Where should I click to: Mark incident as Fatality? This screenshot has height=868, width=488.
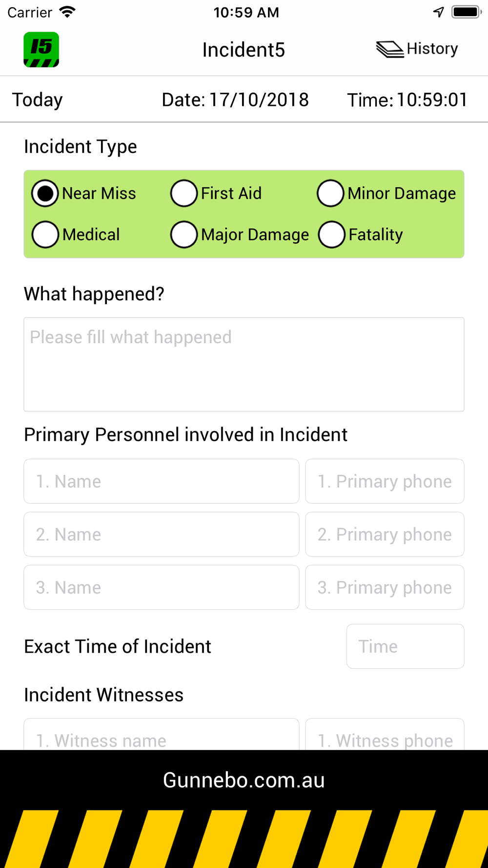[x=332, y=235]
